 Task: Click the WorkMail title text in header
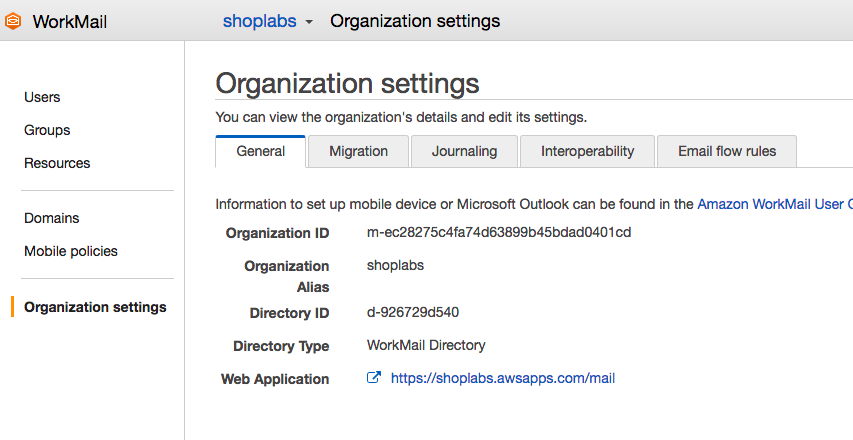[70, 22]
